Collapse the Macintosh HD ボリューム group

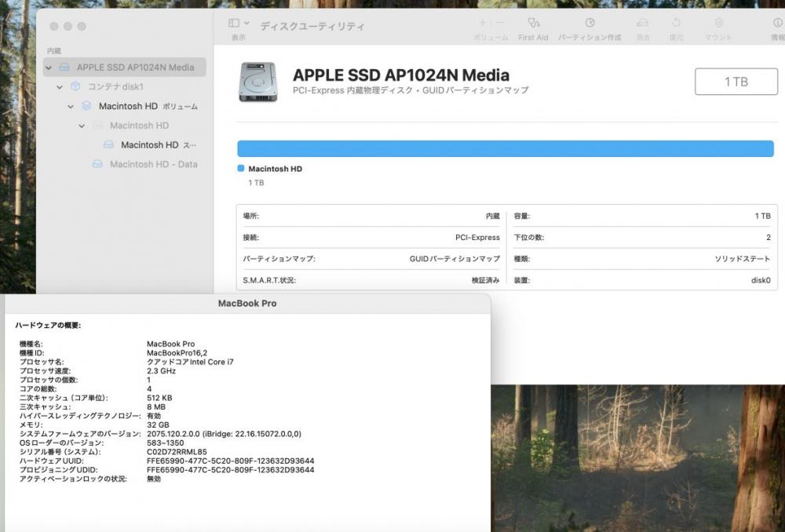(x=71, y=107)
